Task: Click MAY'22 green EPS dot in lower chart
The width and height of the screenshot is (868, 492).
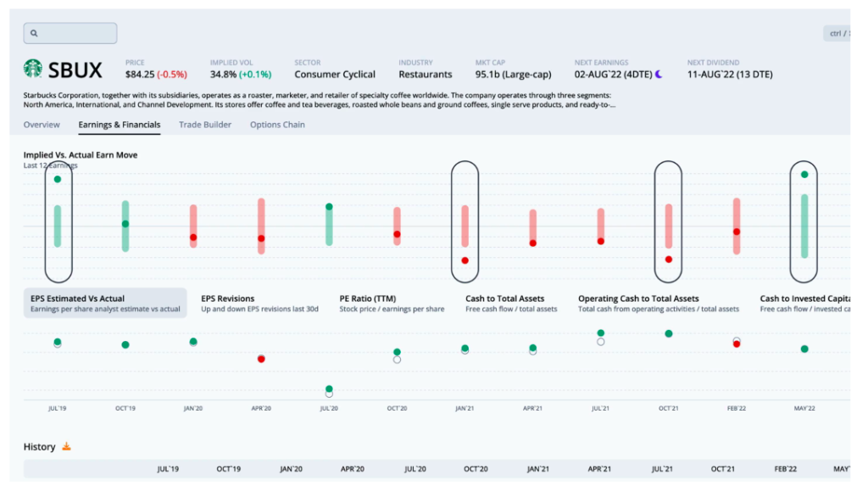Action: (x=804, y=349)
